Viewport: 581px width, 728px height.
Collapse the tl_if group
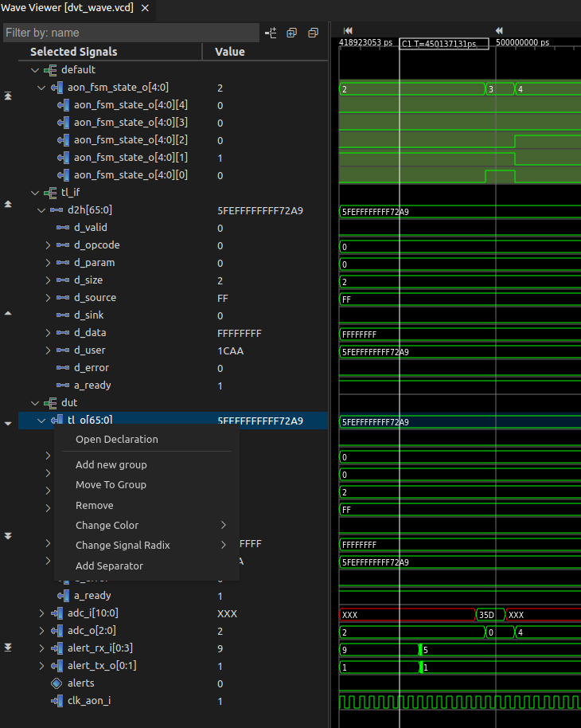35,193
